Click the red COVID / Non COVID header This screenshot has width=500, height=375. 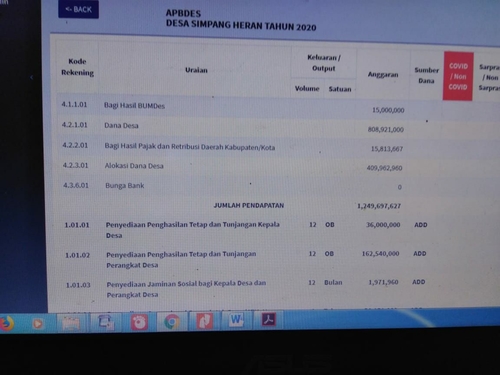pos(458,76)
